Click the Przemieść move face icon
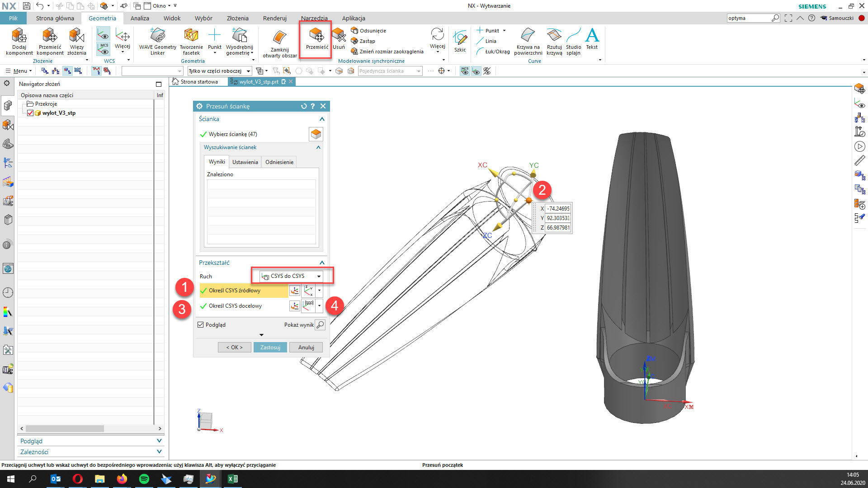868x488 pixels. coord(316,35)
